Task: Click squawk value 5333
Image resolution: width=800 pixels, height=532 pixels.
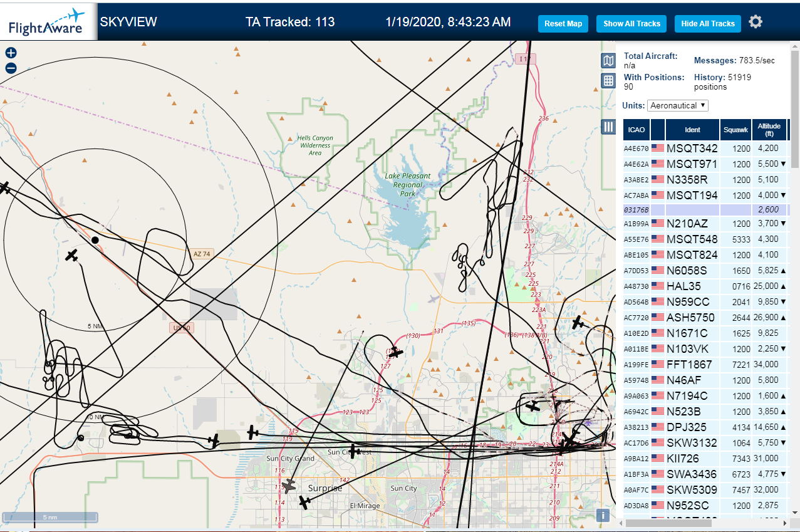Action: 741,239
